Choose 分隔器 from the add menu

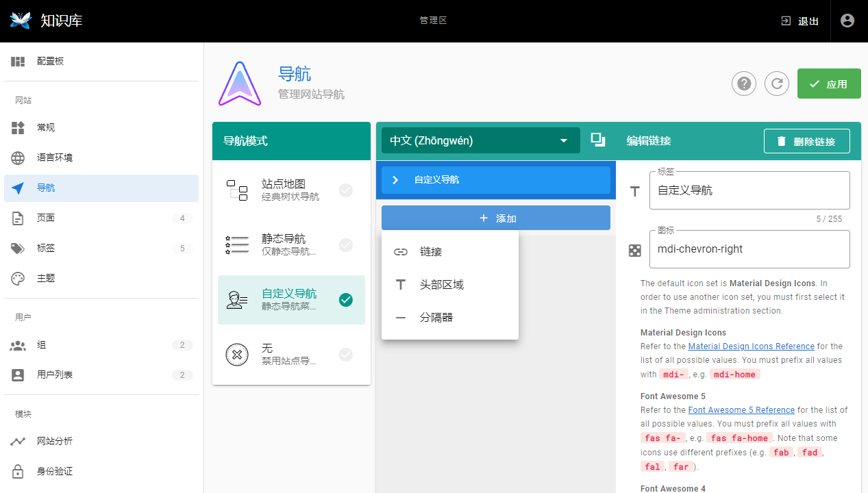(x=450, y=318)
